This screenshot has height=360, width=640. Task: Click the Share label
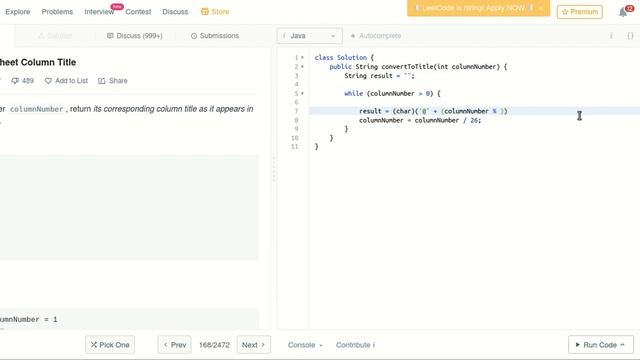[x=118, y=81]
